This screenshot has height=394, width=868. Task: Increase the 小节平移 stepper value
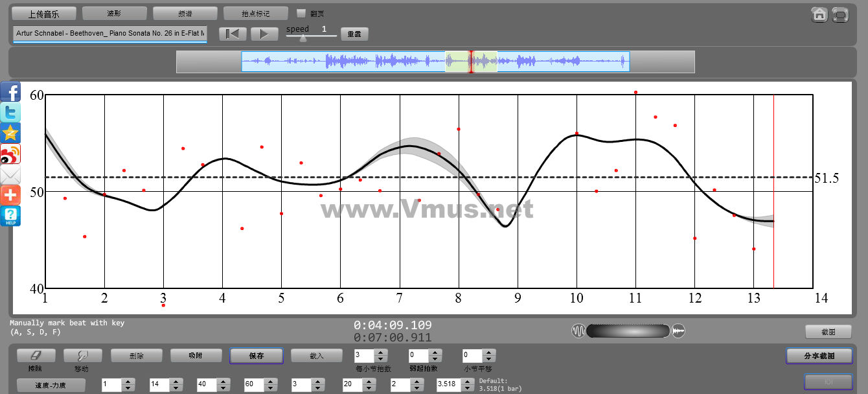point(489,353)
